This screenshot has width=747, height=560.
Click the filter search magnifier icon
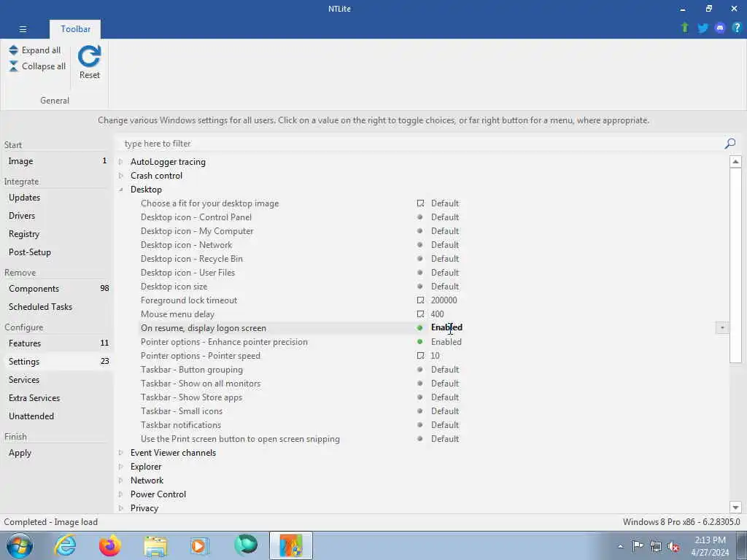729,144
